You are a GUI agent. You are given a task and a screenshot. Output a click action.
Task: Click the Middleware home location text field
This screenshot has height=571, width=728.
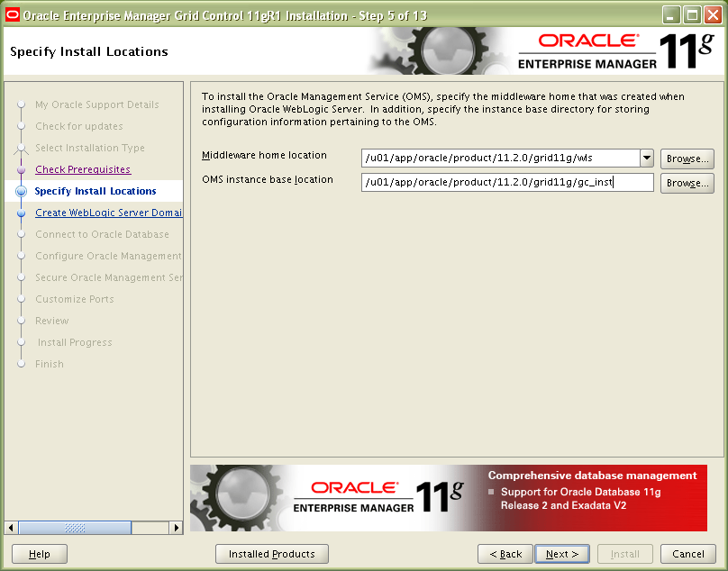499,159
